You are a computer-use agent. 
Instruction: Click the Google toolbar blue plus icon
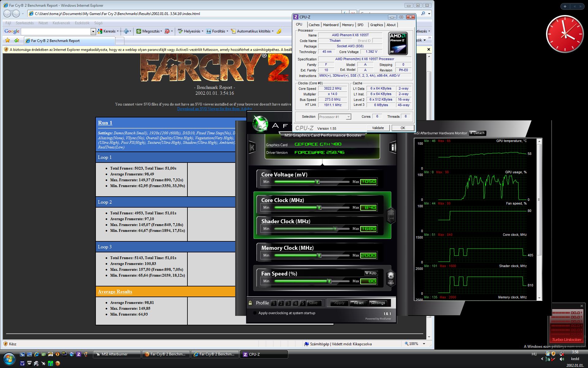[x=126, y=31]
